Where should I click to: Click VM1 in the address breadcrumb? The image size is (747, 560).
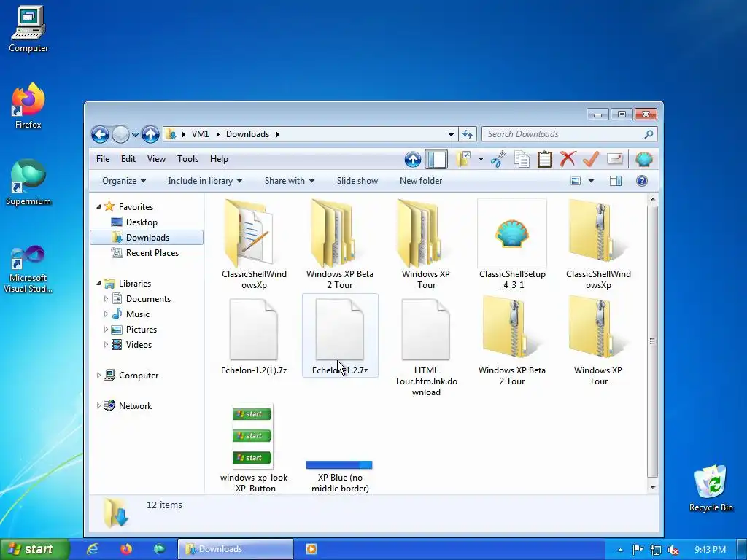(200, 134)
